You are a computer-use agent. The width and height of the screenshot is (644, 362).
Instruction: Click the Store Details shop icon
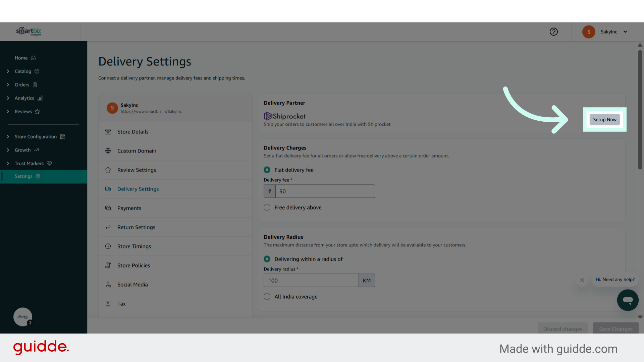tap(108, 132)
